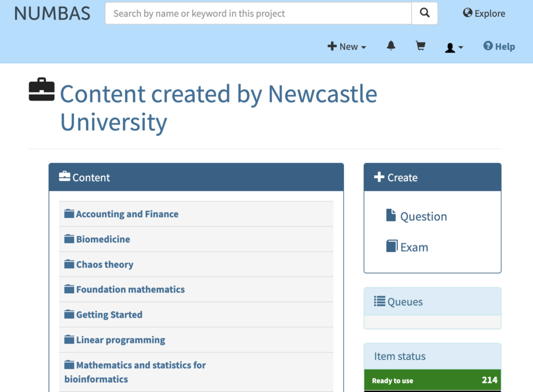The image size is (533, 392).
Task: Open notifications bell icon
Action: coord(391,46)
